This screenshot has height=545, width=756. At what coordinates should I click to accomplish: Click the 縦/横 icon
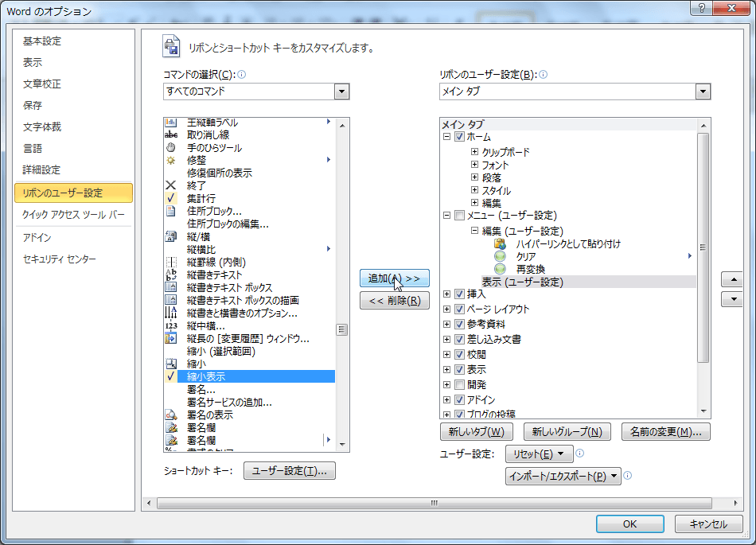click(170, 236)
